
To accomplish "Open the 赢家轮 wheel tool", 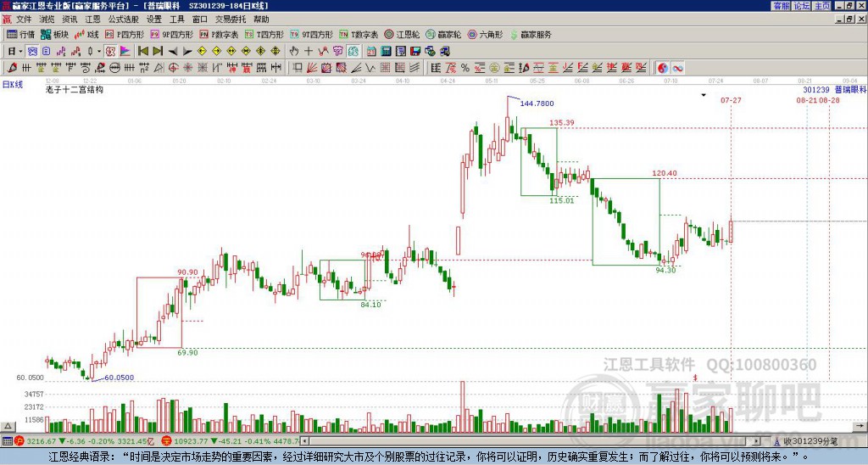I will [443, 34].
